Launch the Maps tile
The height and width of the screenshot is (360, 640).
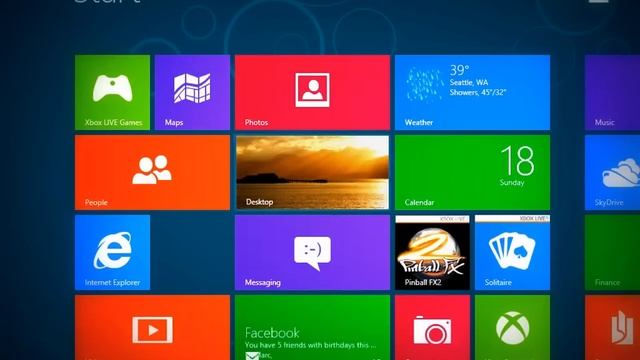[x=192, y=92]
